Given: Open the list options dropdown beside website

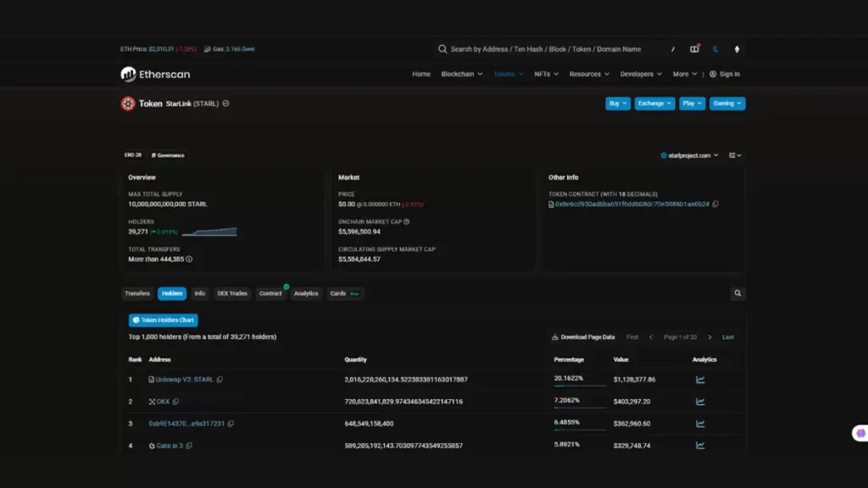Looking at the screenshot, I should [735, 156].
